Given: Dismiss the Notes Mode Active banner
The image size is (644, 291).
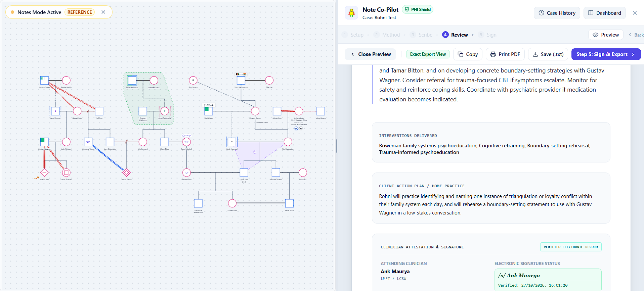Looking at the screenshot, I should [103, 12].
